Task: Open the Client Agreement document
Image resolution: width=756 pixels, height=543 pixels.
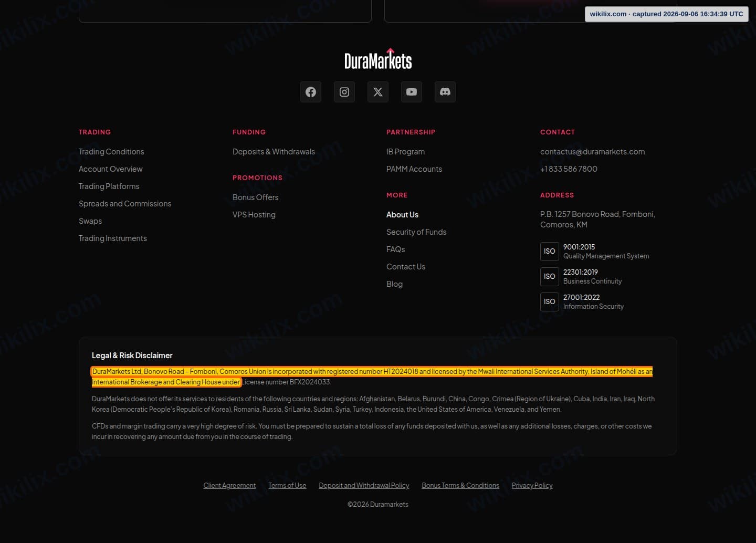Action: tap(229, 486)
